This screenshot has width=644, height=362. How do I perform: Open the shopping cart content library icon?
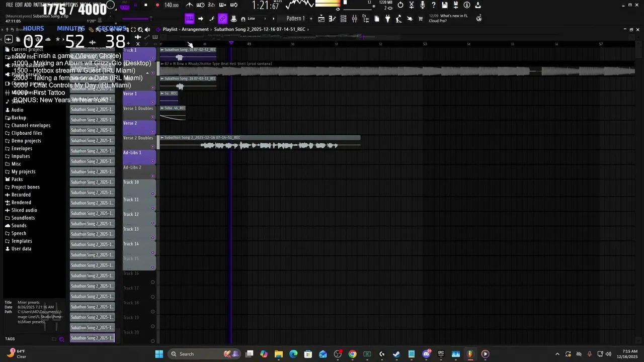(421, 19)
